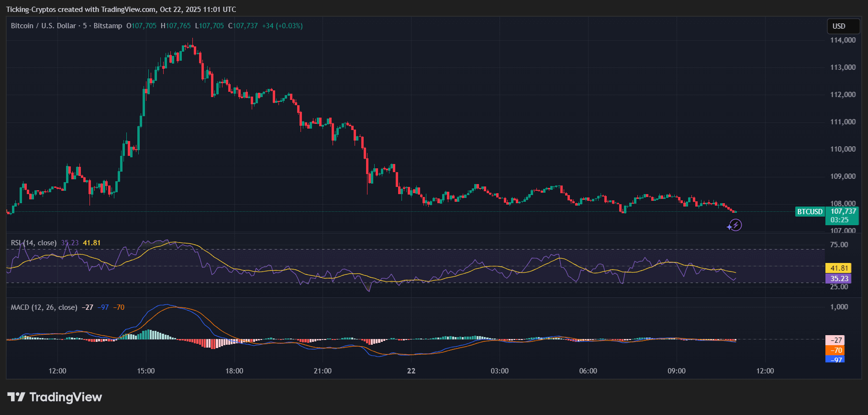Click the blue -97 MACD value label
The height and width of the screenshot is (415, 868).
coord(835,360)
